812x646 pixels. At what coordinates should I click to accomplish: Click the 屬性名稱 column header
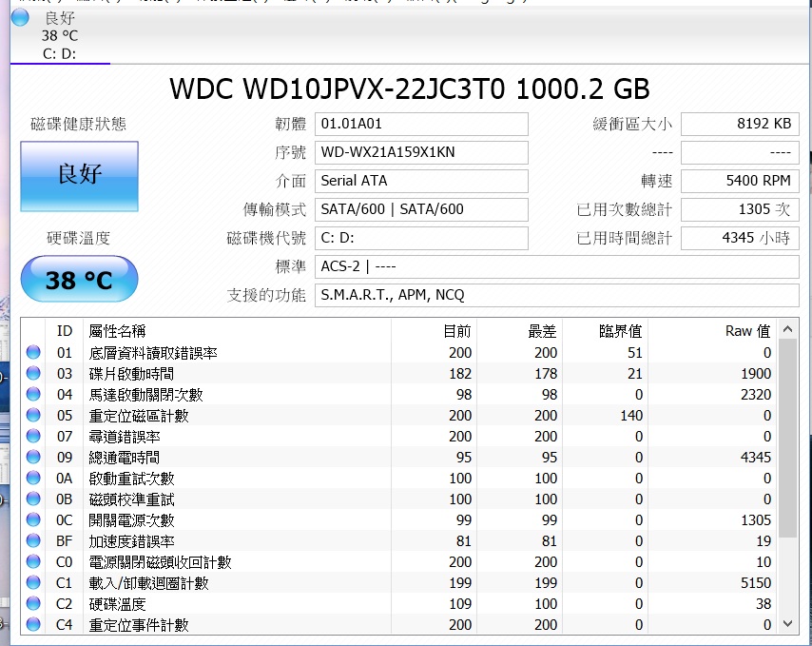coord(237,330)
